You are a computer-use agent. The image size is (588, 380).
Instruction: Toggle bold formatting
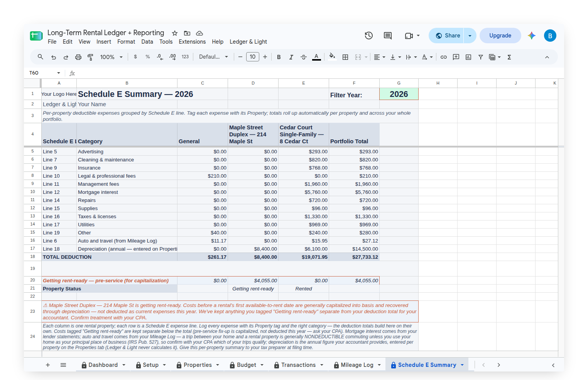279,57
